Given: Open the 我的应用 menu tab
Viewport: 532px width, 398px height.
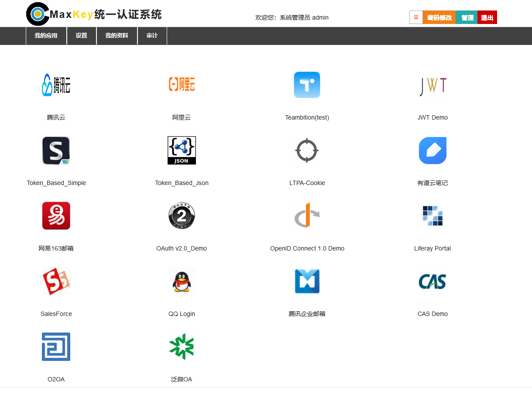Looking at the screenshot, I should (x=46, y=36).
